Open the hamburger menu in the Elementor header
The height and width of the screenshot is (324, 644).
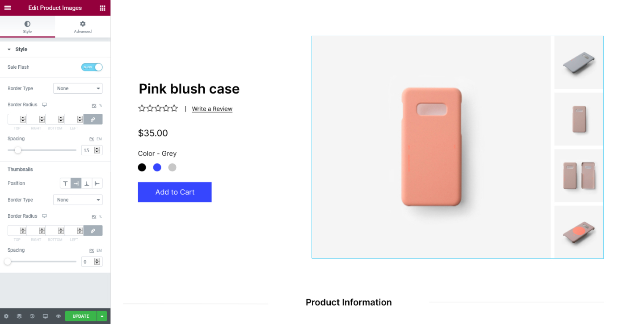[x=8, y=8]
